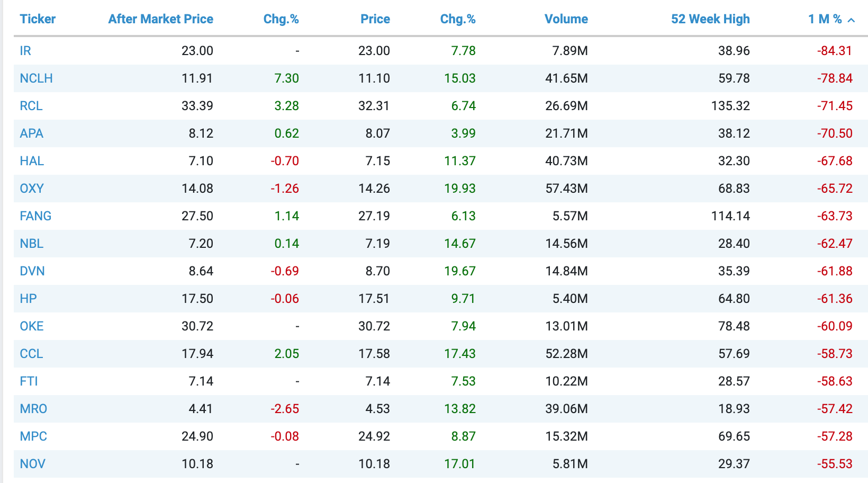This screenshot has width=868, height=483.
Task: Select RCL price 32.31
Action: [x=374, y=106]
